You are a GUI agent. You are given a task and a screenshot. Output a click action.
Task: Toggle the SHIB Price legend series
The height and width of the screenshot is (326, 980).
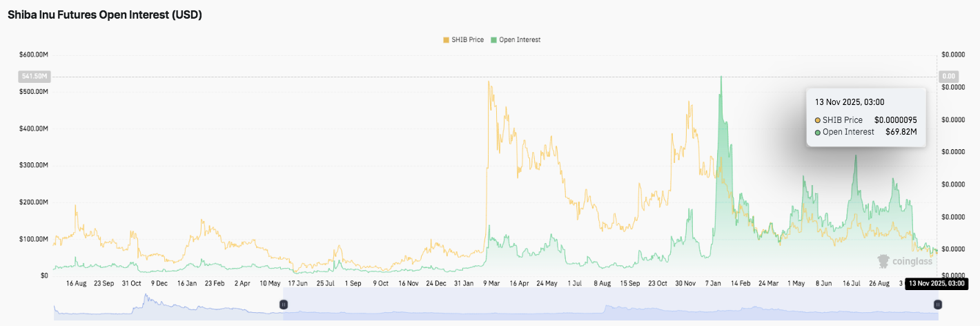point(467,40)
